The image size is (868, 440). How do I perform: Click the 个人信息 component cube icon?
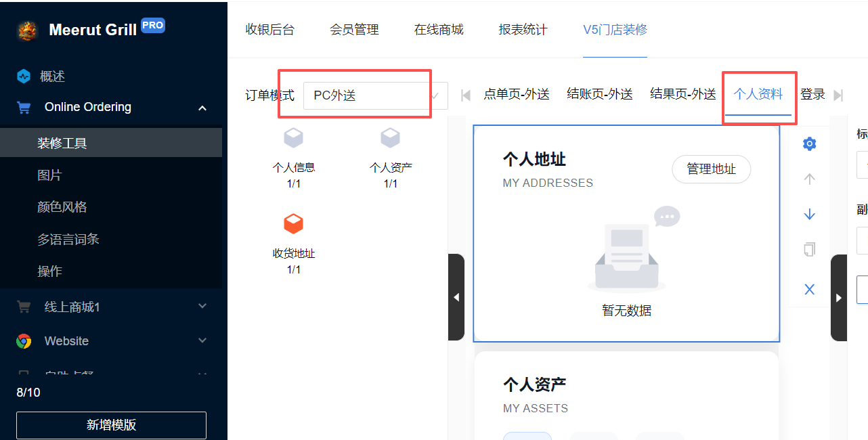click(293, 138)
